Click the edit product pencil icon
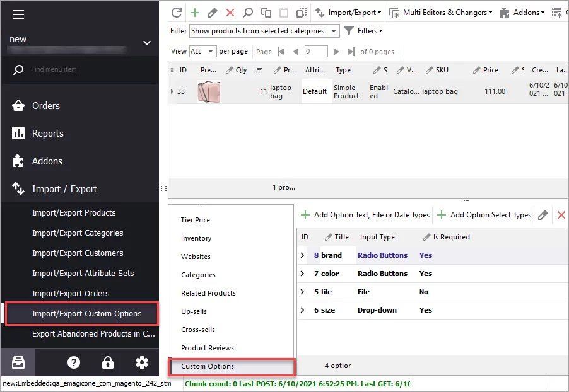Image resolution: width=569 pixels, height=392 pixels. click(213, 13)
